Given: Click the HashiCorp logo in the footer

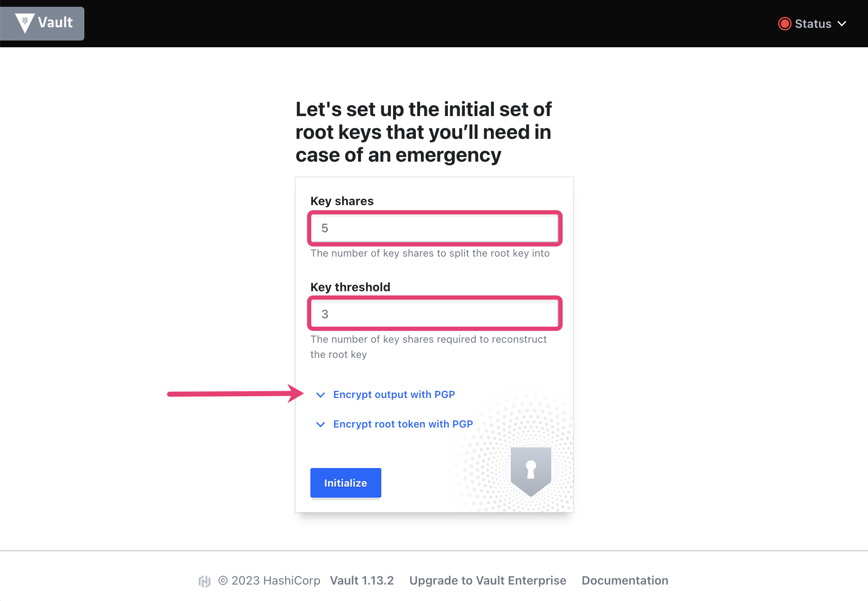Looking at the screenshot, I should (x=205, y=581).
